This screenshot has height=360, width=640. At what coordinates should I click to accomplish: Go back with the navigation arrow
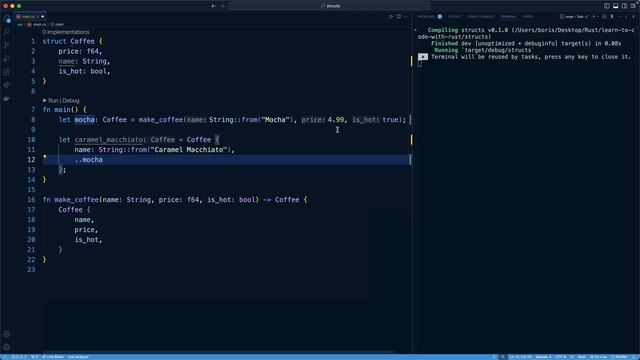[213, 6]
